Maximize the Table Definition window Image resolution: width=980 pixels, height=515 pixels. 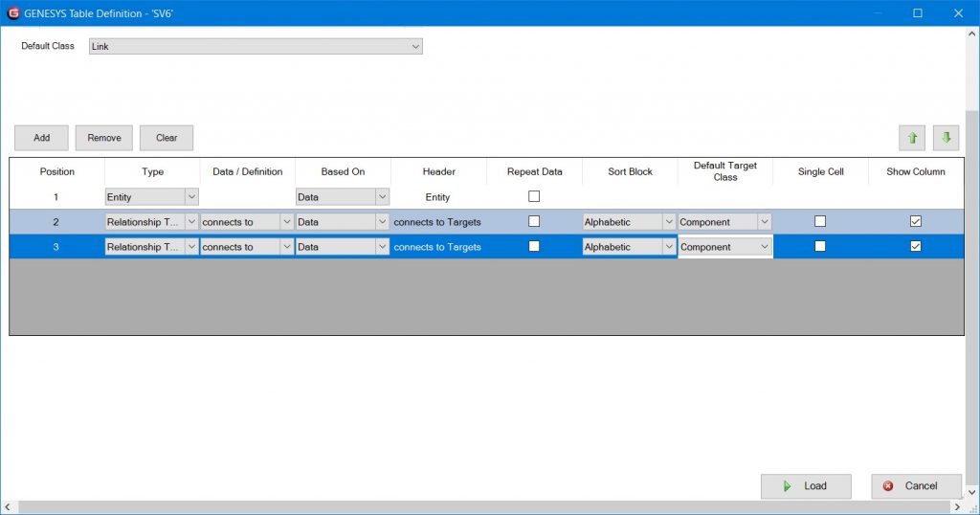click(x=918, y=13)
